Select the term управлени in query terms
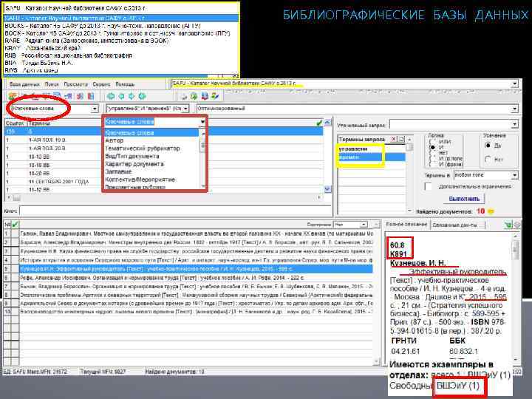Screen dimensions: 532x399 coord(353,149)
